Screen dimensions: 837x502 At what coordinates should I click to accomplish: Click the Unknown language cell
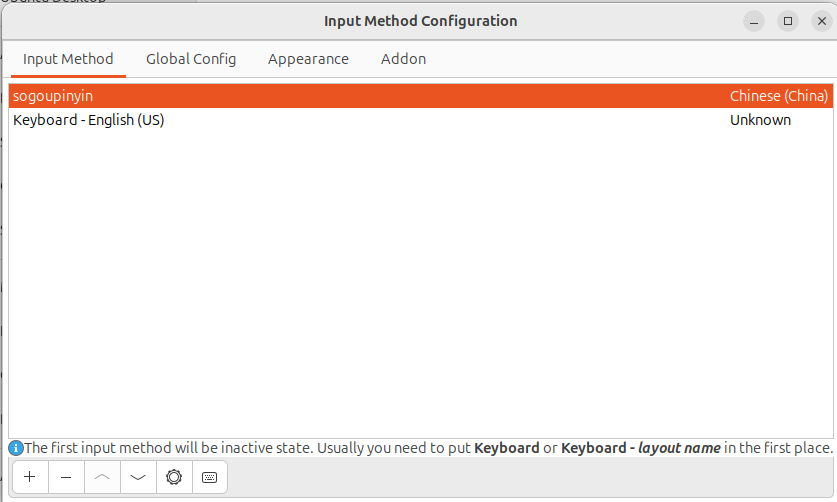760,120
